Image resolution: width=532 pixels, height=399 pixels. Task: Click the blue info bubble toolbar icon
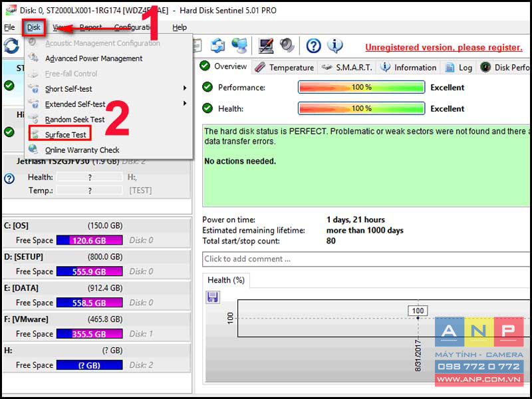point(335,45)
